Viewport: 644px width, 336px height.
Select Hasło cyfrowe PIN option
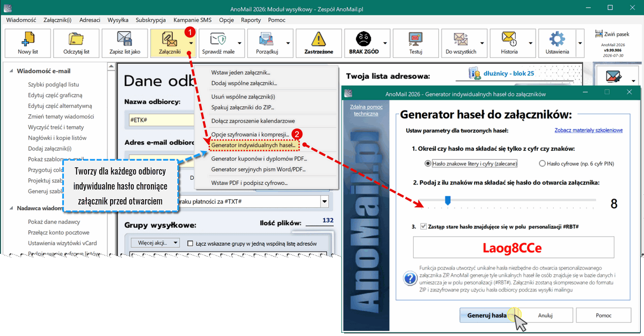[x=577, y=163]
